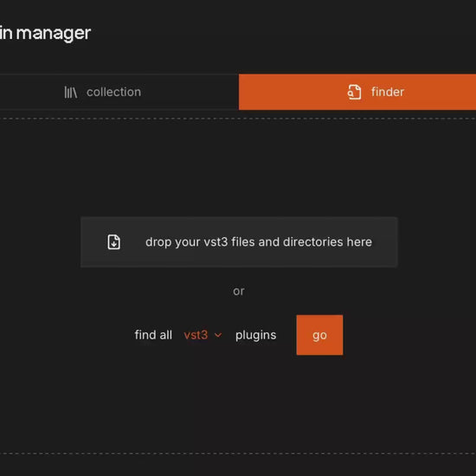This screenshot has width=476, height=476.
Task: Click the dashed divider below the tabs
Action: click(238, 119)
